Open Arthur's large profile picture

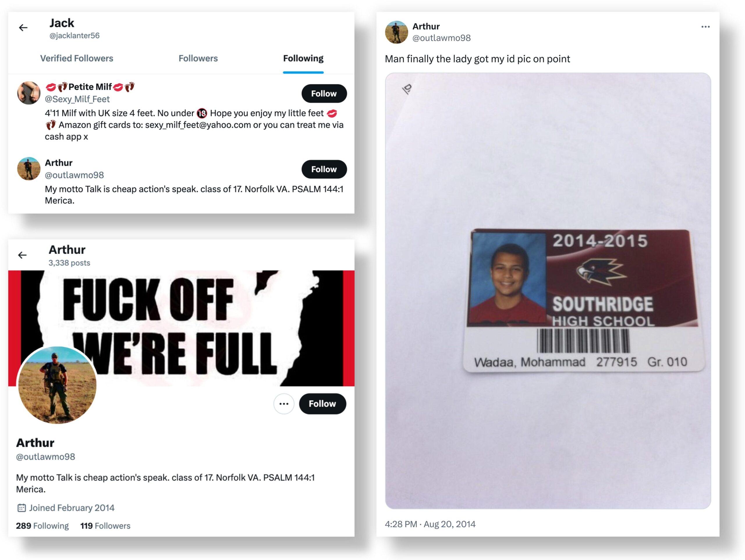57,385
